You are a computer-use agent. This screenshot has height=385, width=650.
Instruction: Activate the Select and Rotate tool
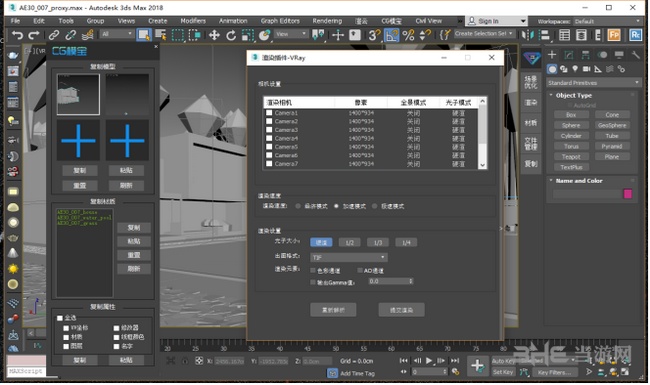pyautogui.click(x=231, y=35)
